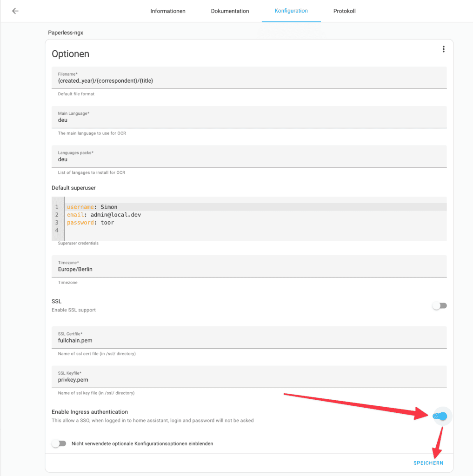Viewport: 473px width, 476px height.
Task: Click the Languages packs field
Action: (249, 156)
